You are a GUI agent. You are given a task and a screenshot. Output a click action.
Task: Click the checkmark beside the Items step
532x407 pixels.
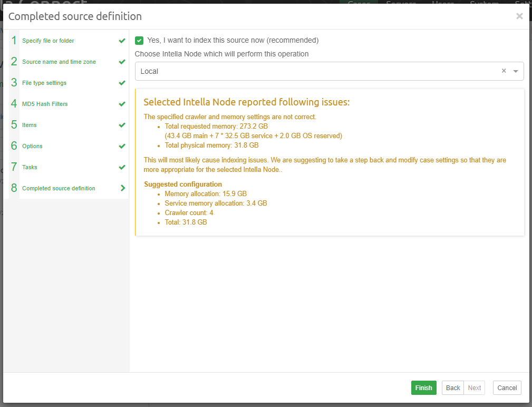122,124
